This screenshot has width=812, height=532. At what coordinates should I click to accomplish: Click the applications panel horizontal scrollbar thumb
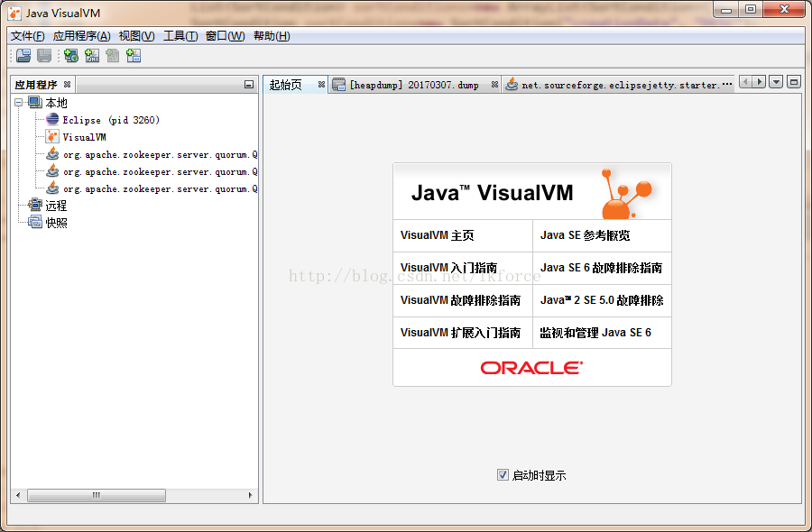[97, 495]
